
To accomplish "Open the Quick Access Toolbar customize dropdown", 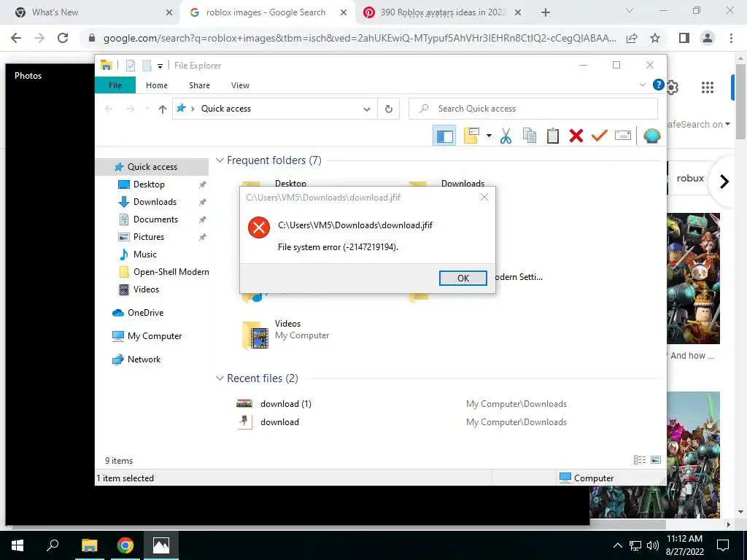I will (x=160, y=66).
